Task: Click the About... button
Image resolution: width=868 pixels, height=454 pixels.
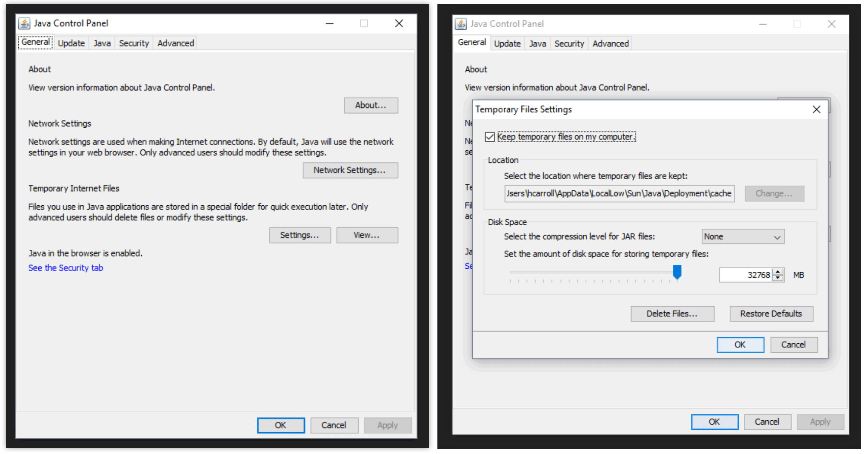Action: [x=371, y=105]
